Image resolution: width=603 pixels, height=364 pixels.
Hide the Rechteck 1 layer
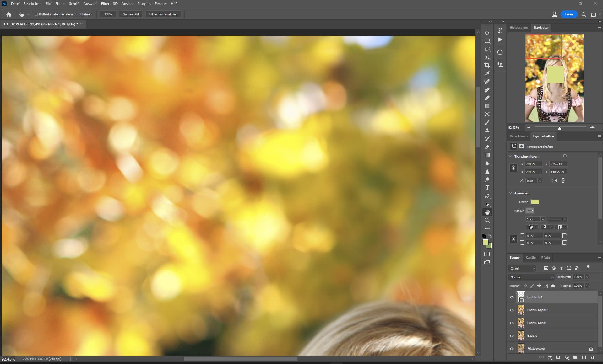click(512, 297)
